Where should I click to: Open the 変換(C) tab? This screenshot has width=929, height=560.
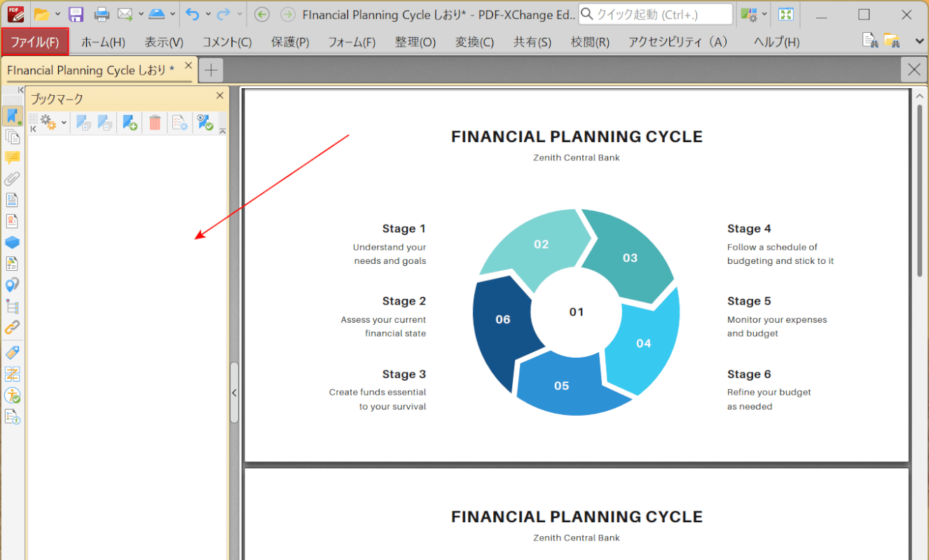pos(474,42)
